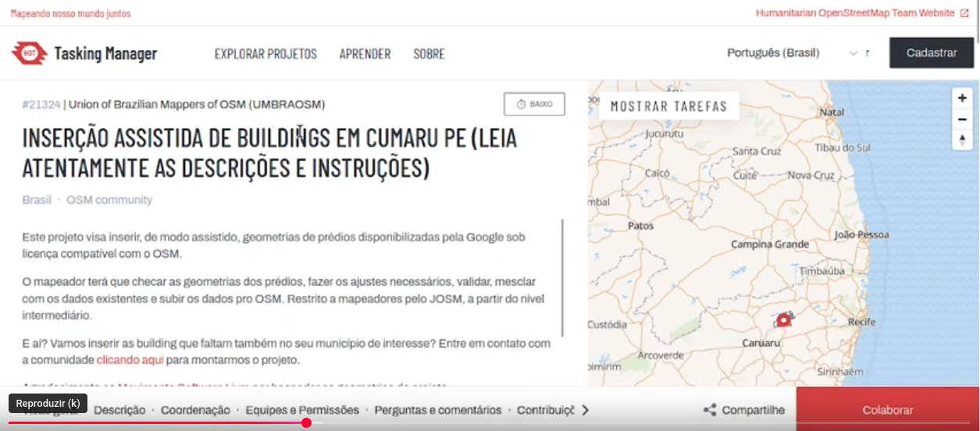Click the João Pessoa label on map
The width and height of the screenshot is (980, 431).
click(x=861, y=234)
